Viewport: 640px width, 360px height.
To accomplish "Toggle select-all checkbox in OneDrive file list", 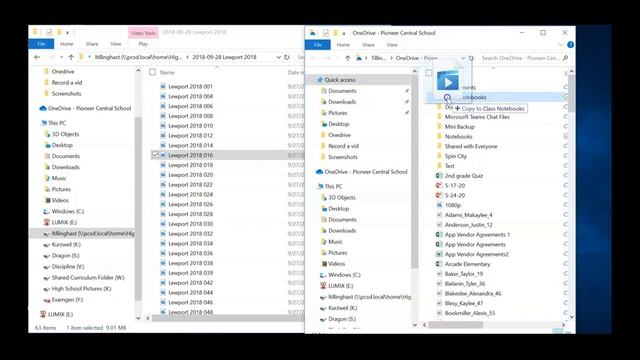I will pos(429,73).
